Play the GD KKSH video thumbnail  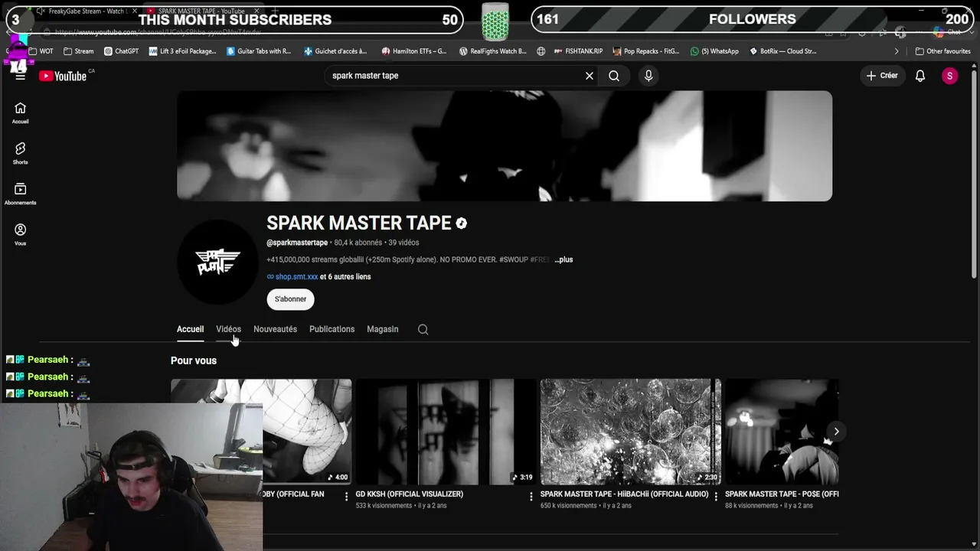pos(445,432)
